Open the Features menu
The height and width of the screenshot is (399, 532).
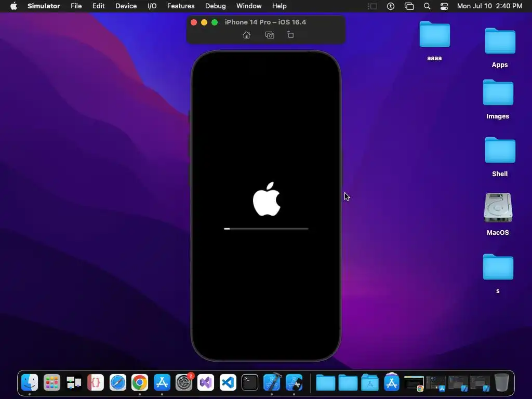[x=181, y=6]
